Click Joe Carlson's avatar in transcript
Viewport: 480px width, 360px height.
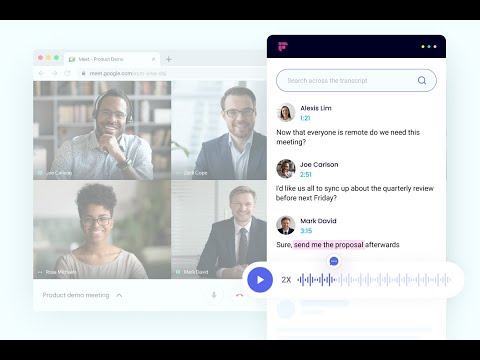point(286,169)
